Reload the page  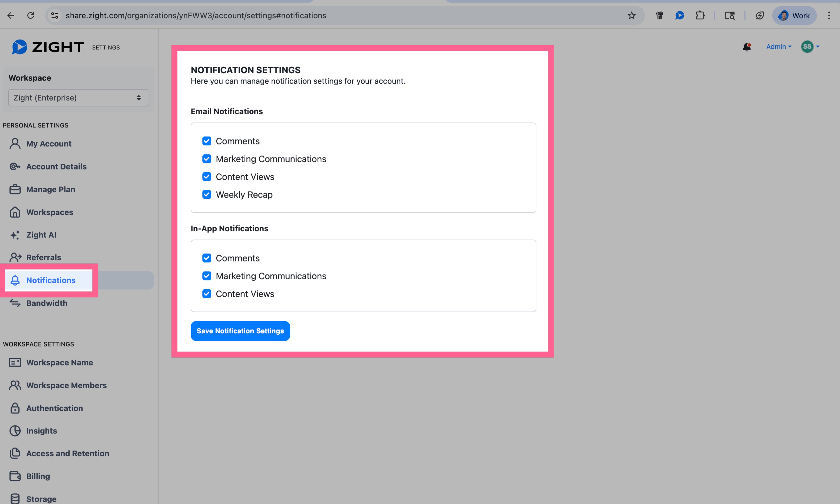[x=31, y=15]
